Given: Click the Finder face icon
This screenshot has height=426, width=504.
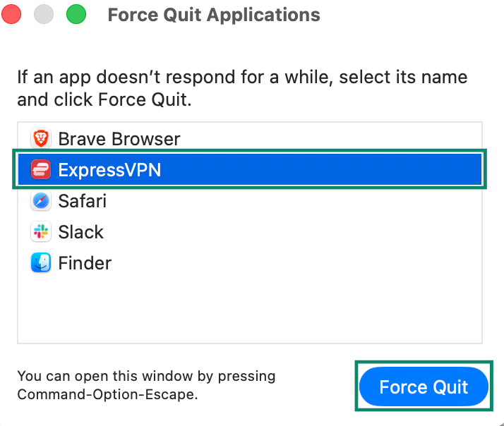Looking at the screenshot, I should click(41, 262).
